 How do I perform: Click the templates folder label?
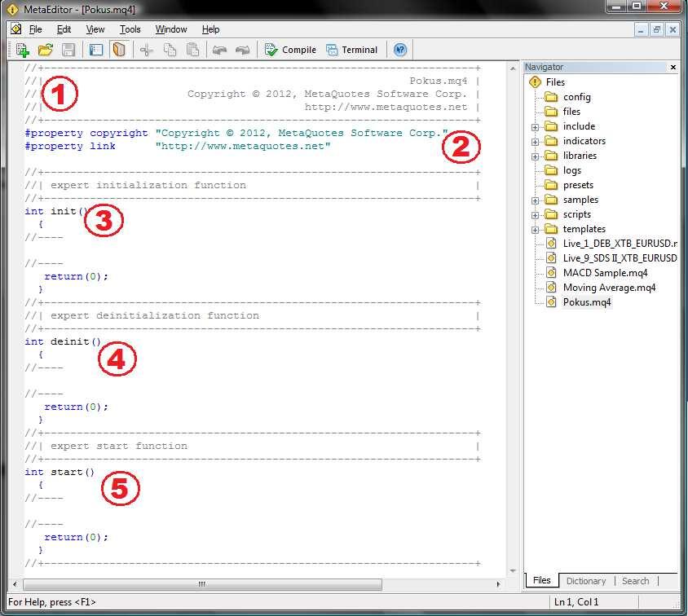(584, 229)
